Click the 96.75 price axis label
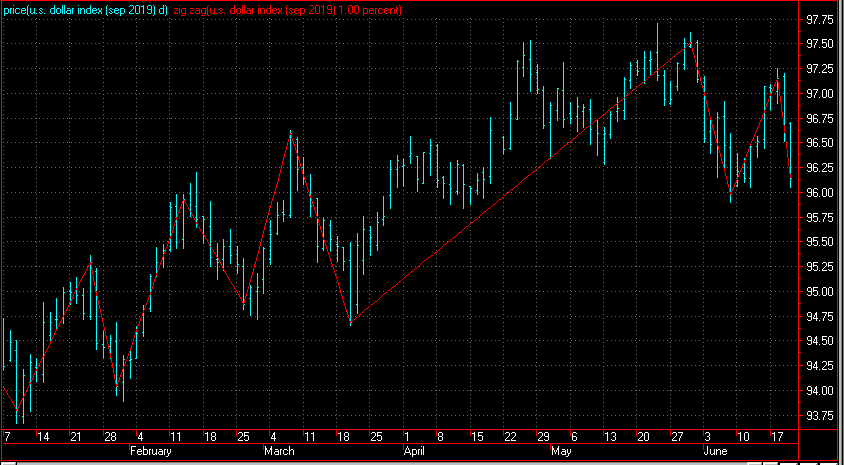The height and width of the screenshot is (465, 844). (820, 119)
